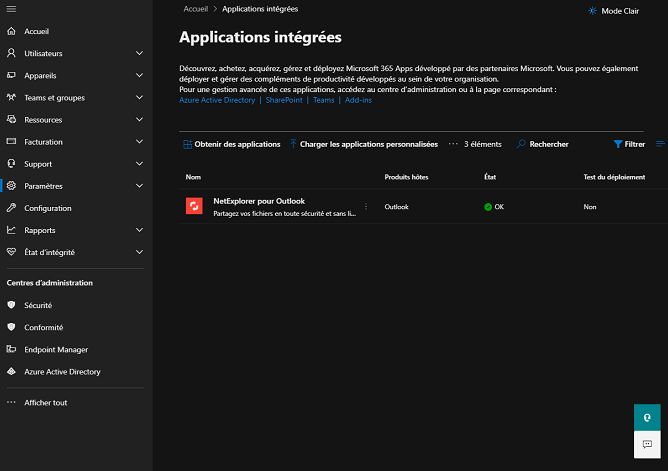Click the Endpoint Manager icon
668x471 pixels.
12,349
